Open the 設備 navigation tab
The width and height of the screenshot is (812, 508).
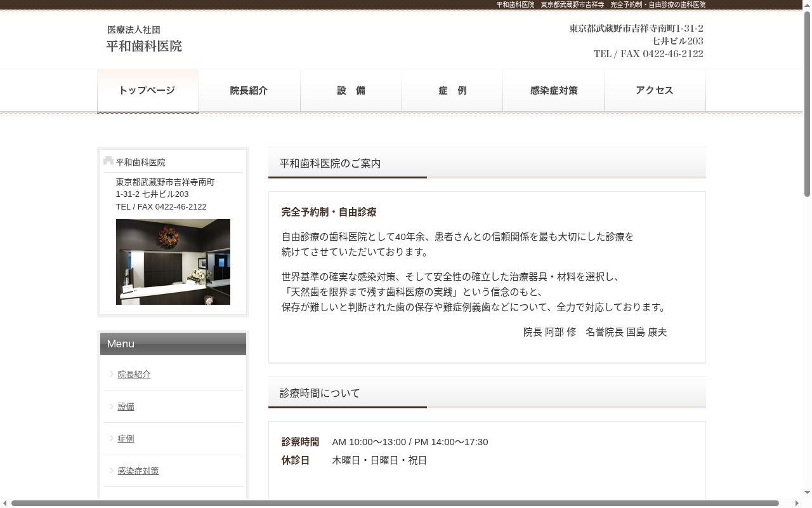point(351,91)
